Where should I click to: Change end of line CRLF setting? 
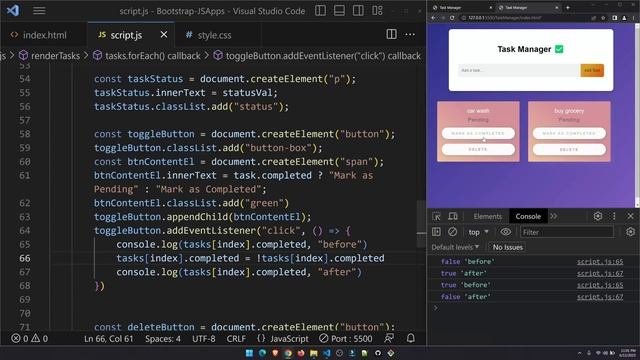(236, 339)
